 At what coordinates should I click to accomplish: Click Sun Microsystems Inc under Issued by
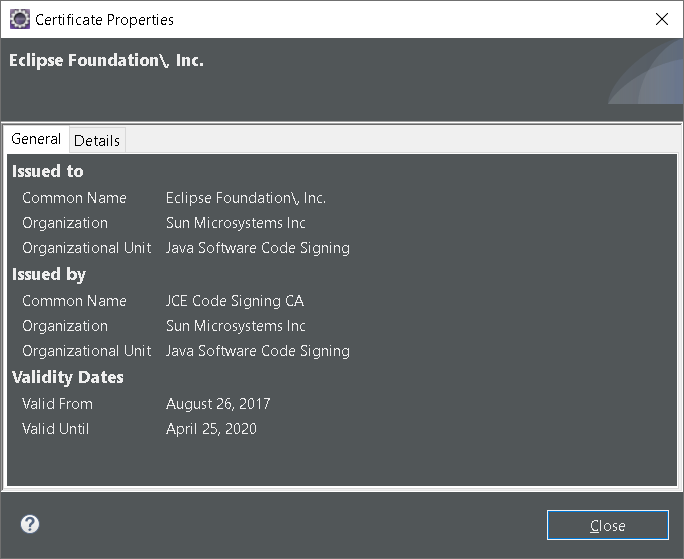(236, 326)
